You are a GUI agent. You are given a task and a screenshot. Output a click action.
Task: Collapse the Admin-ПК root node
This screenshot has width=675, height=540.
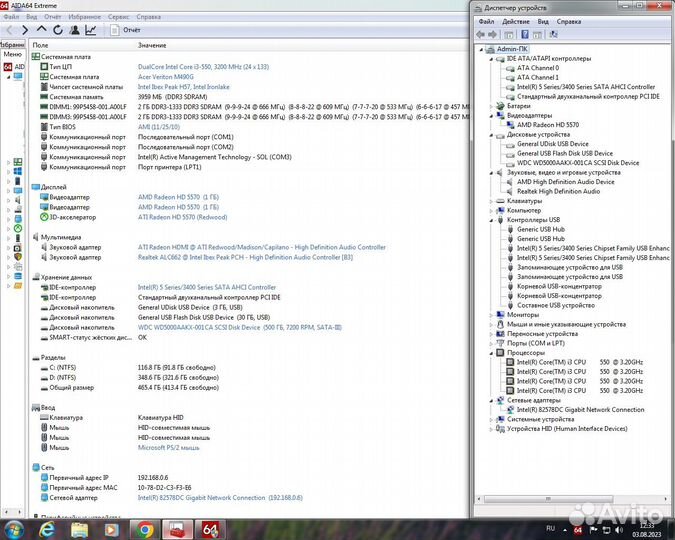(481, 50)
